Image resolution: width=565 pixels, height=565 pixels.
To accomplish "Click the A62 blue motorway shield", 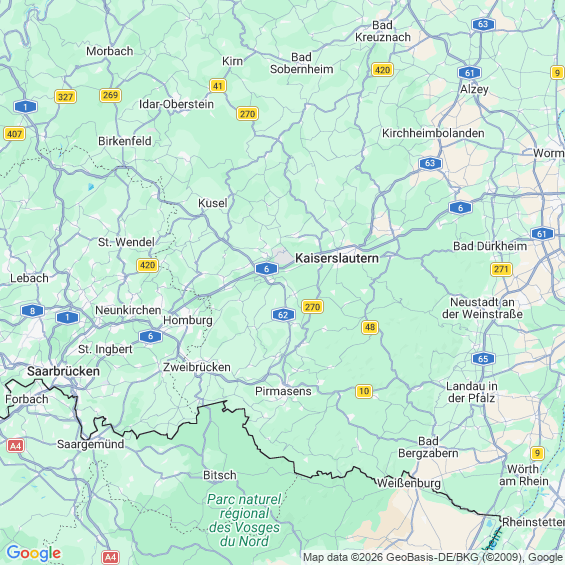I will (x=283, y=315).
